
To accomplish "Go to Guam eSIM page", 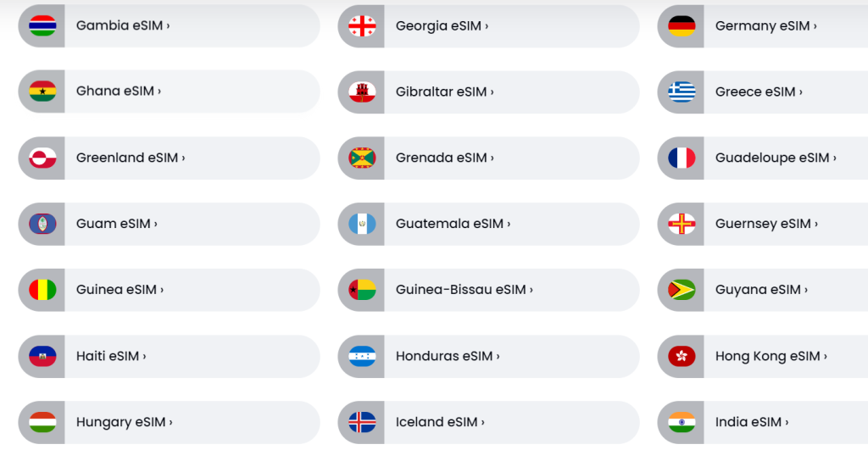I will point(169,224).
